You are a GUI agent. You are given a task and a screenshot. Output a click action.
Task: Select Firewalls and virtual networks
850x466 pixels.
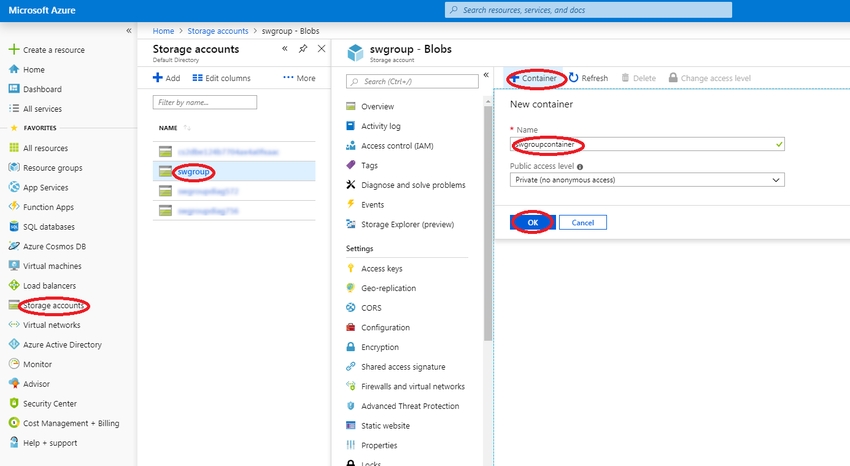[412, 386]
